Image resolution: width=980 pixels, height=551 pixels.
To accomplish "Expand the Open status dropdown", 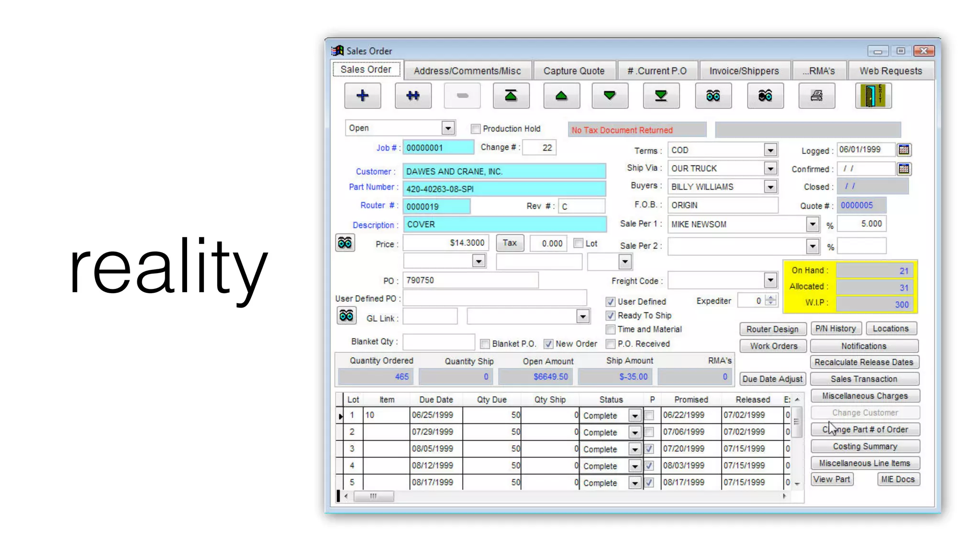I will tap(447, 128).
